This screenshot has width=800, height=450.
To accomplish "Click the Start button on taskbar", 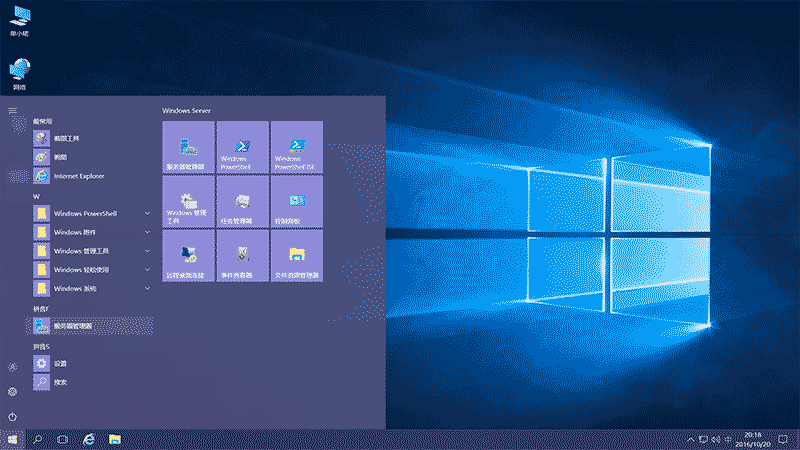I will (x=12, y=439).
